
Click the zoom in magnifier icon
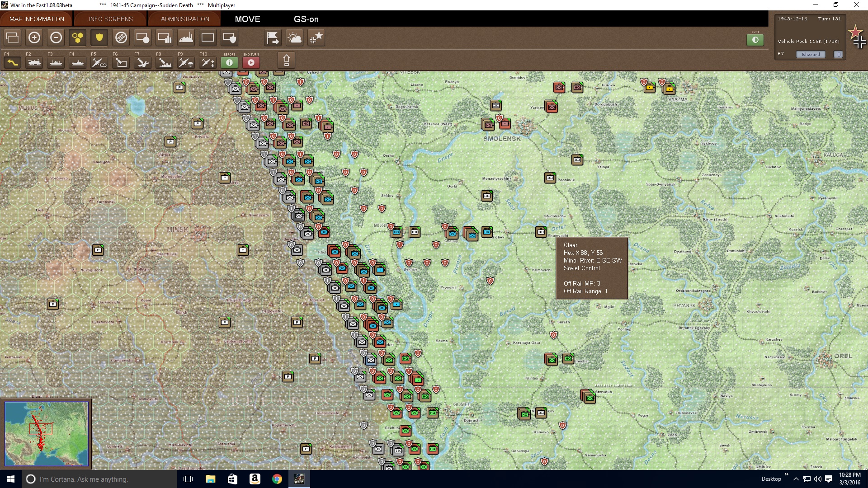34,38
